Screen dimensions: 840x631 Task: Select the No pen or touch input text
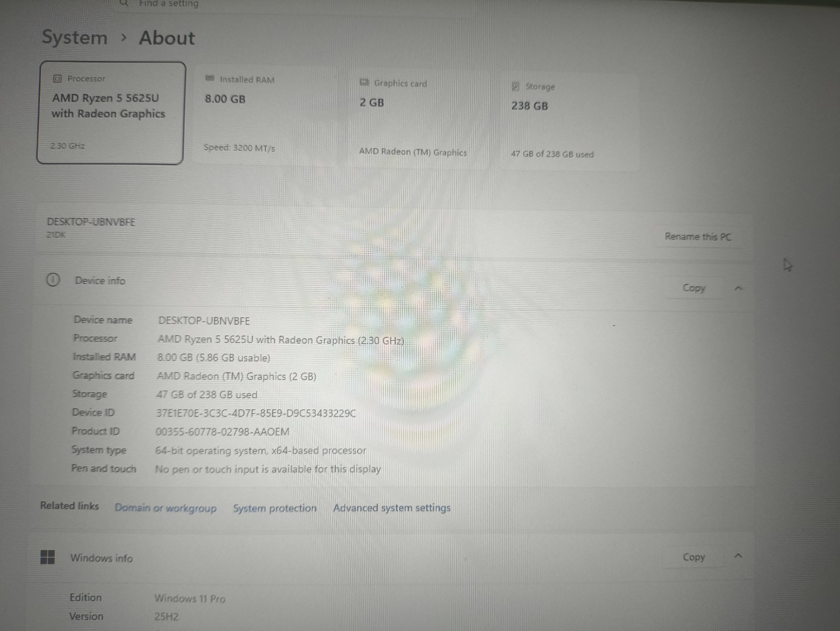(268, 469)
